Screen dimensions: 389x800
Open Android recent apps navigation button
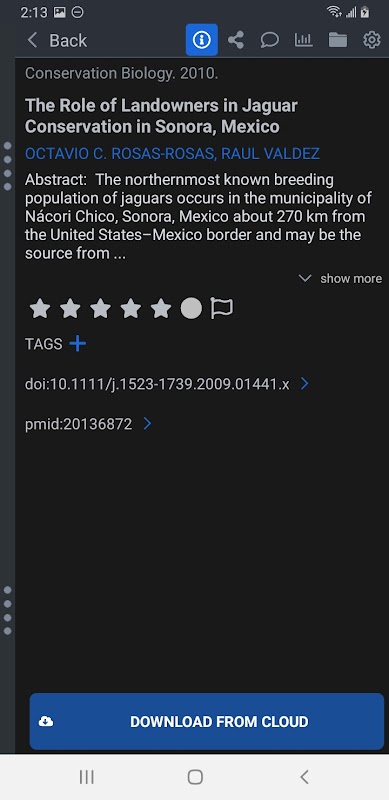[x=87, y=777]
